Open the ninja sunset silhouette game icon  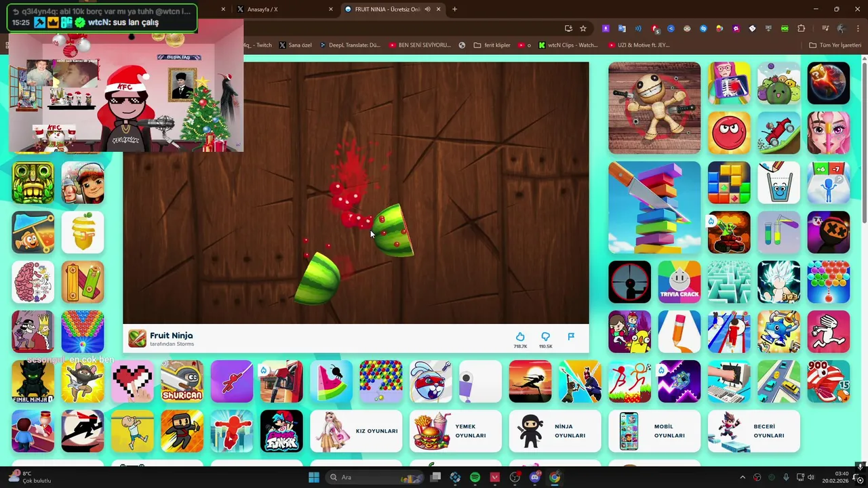(x=530, y=382)
